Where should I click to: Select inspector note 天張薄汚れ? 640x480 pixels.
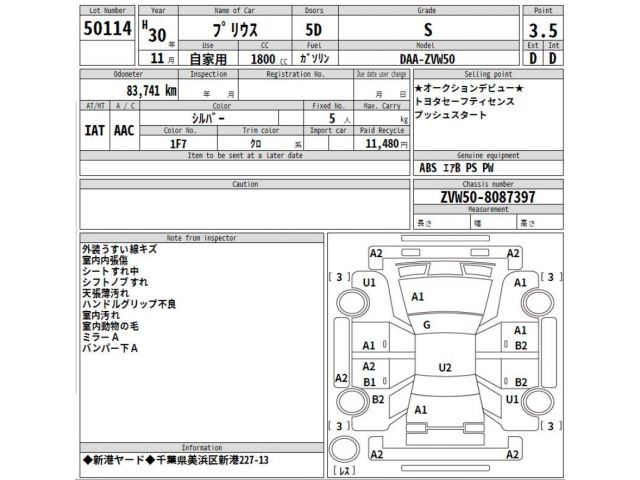(105, 293)
